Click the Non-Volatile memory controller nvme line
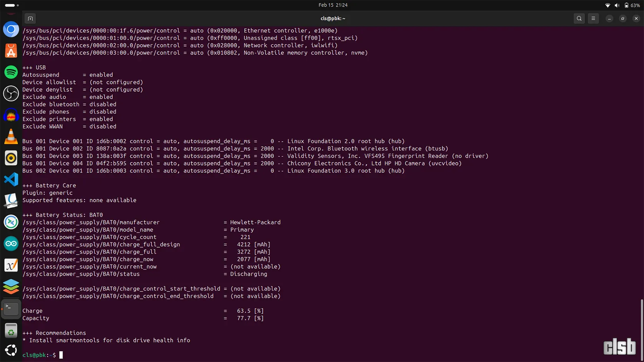The image size is (644, 362). point(195,53)
